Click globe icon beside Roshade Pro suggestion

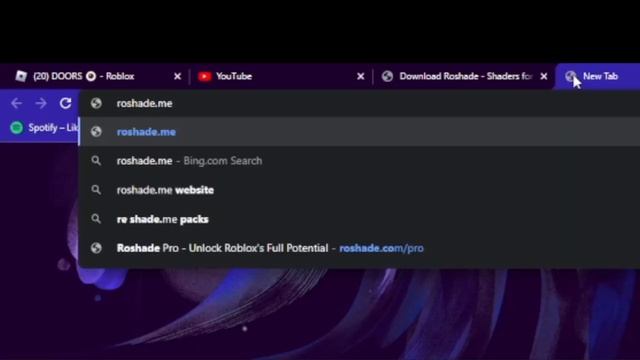point(96,248)
